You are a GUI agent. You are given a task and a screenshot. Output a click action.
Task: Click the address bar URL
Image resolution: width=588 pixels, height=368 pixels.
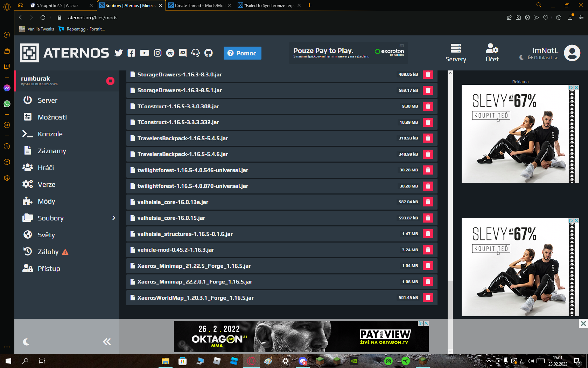[x=93, y=18]
